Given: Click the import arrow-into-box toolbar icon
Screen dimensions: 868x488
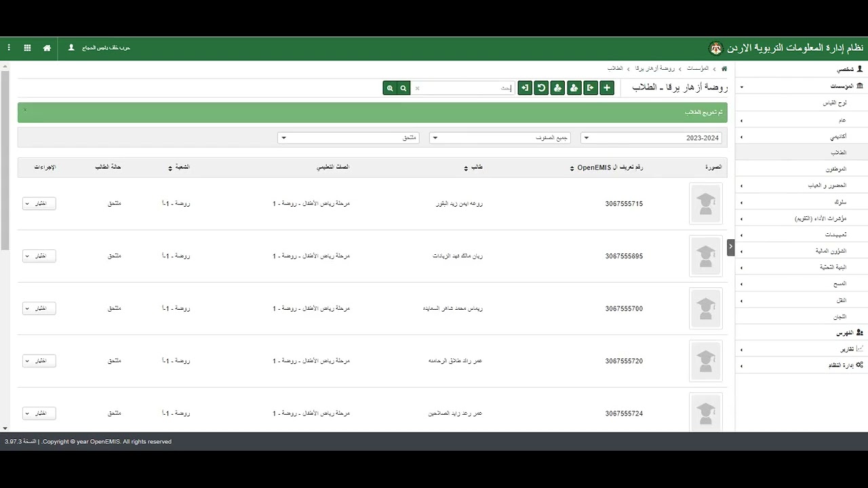Looking at the screenshot, I should point(525,87).
